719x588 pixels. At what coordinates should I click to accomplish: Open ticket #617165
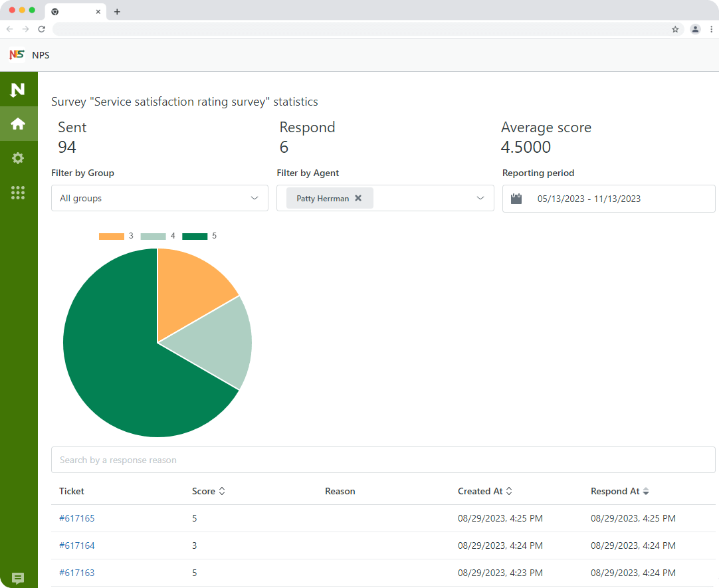pyautogui.click(x=77, y=518)
